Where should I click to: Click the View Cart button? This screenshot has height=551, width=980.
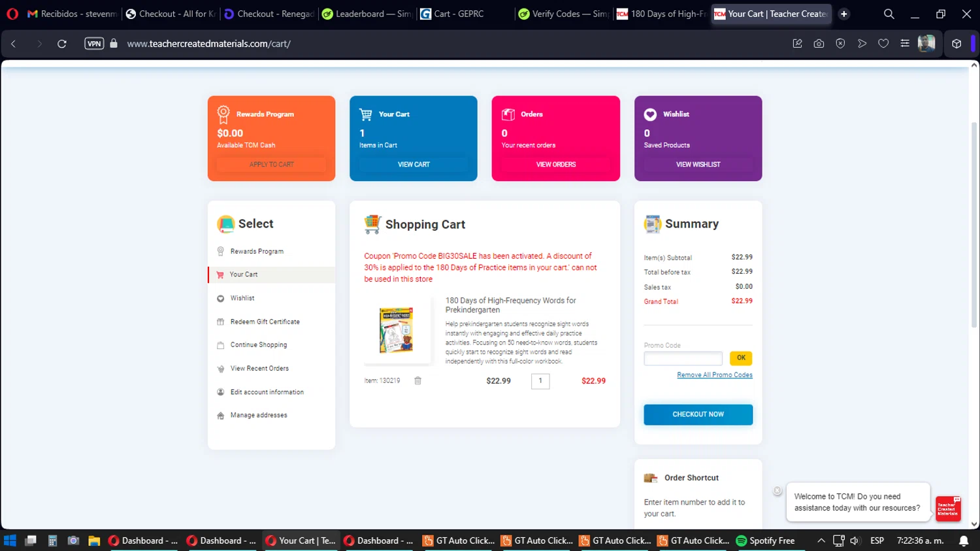414,165
